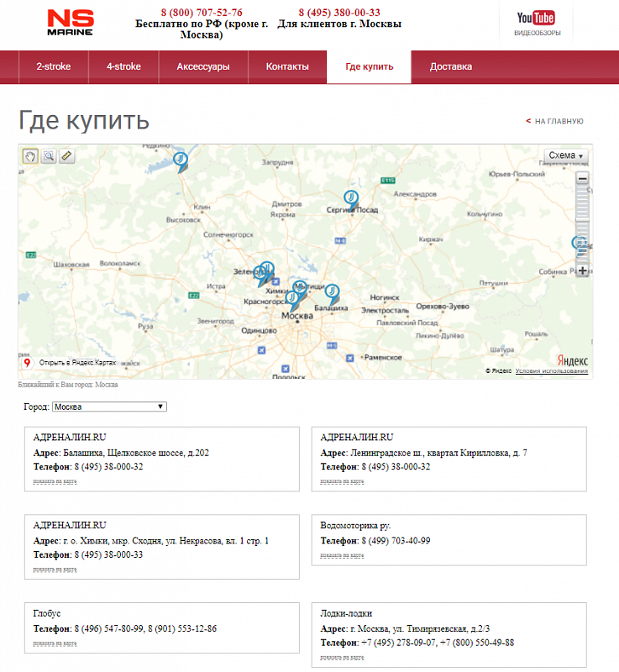The width and height of the screenshot is (619, 672).
Task: Zoom in map with plus button
Action: (582, 270)
